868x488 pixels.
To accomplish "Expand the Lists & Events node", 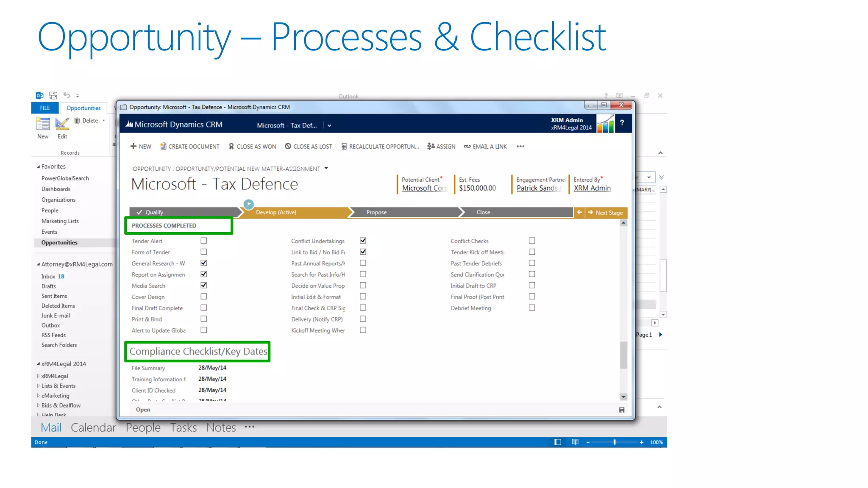I will click(38, 385).
